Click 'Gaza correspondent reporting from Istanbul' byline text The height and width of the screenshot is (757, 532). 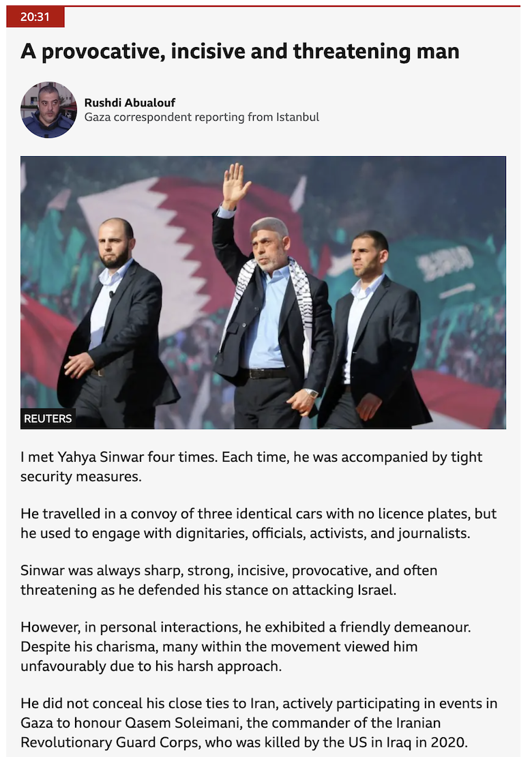pos(201,117)
